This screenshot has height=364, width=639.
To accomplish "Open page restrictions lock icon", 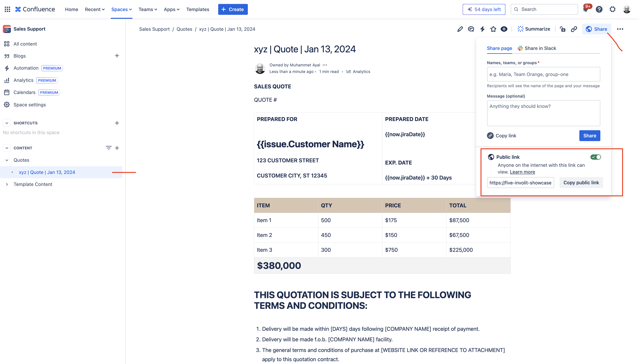I will coord(562,29).
